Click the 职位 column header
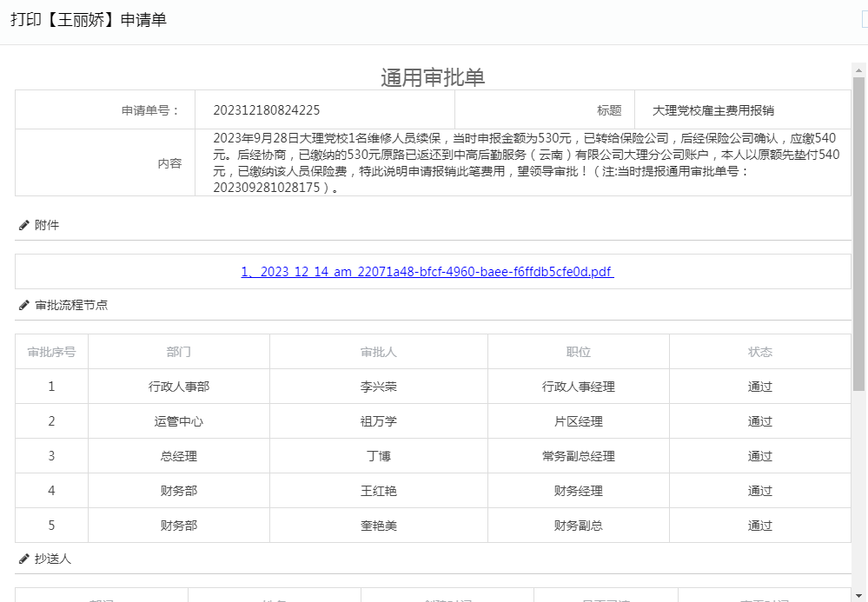Image resolution: width=868 pixels, height=602 pixels. tap(579, 352)
